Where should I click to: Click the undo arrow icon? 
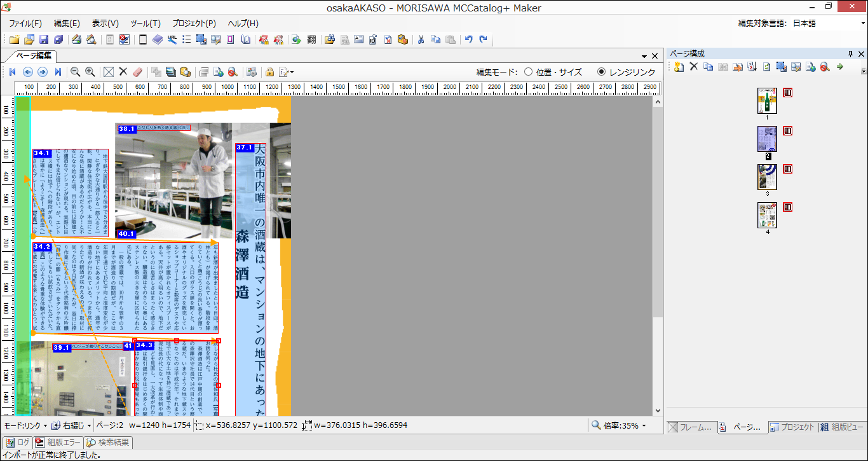[x=468, y=39]
